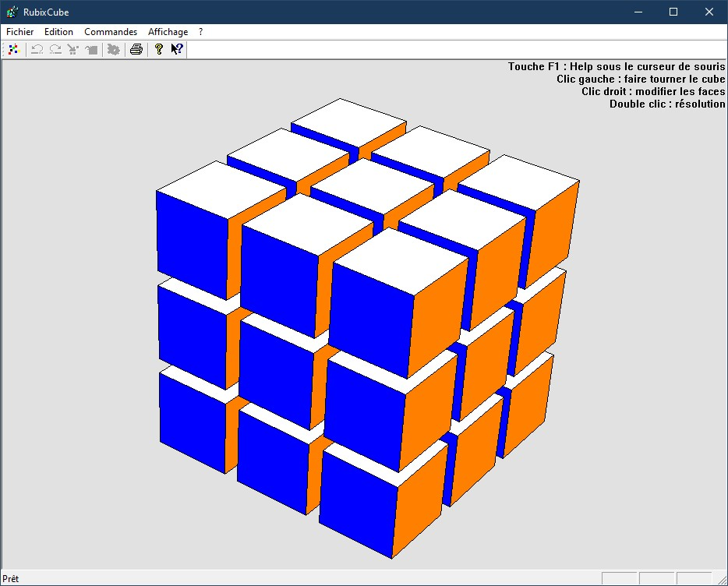The height and width of the screenshot is (586, 728).
Task: Open the ? help menu in menu bar
Action: click(200, 32)
